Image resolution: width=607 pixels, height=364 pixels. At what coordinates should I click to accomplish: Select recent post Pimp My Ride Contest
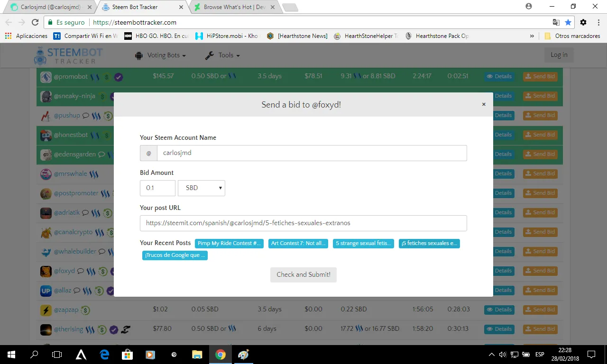point(229,243)
